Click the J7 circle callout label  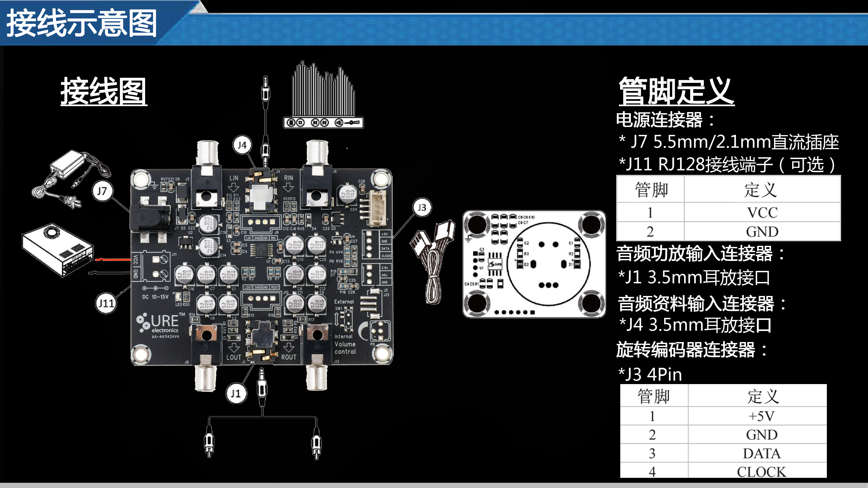tap(102, 191)
